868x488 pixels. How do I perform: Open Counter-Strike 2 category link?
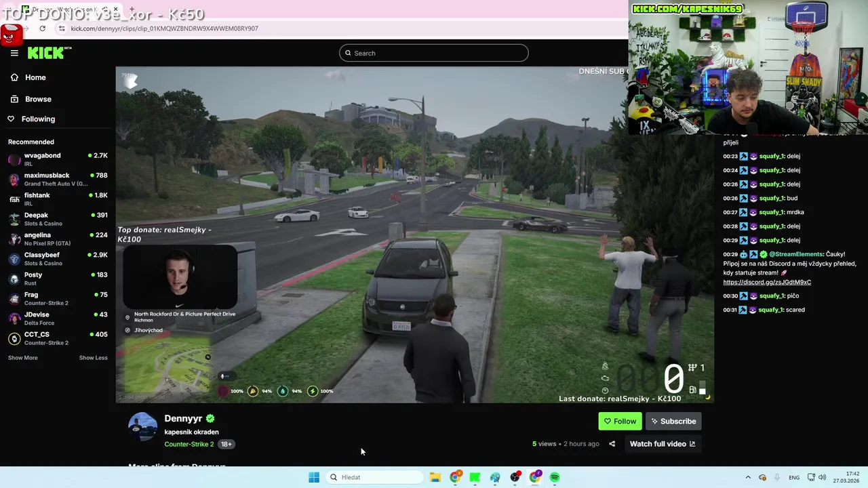(189, 444)
